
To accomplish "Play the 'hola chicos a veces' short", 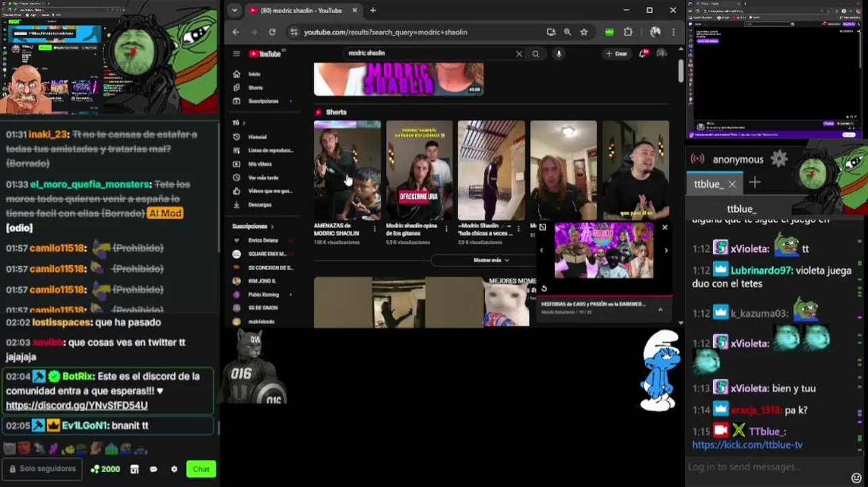I will (491, 170).
